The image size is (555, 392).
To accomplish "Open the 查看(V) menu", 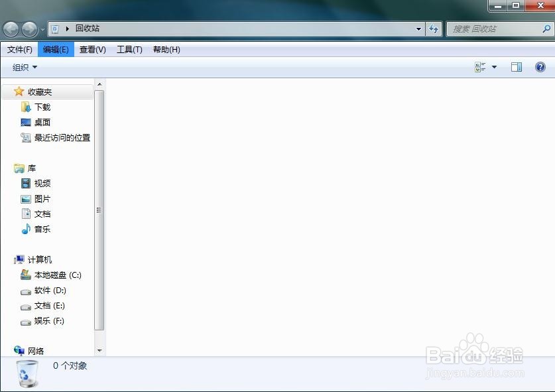I will click(93, 50).
